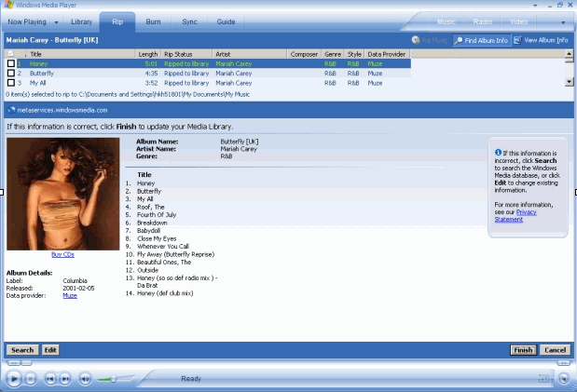Click the Data Provider column header
This screenshot has height=392, width=577.
(387, 54)
